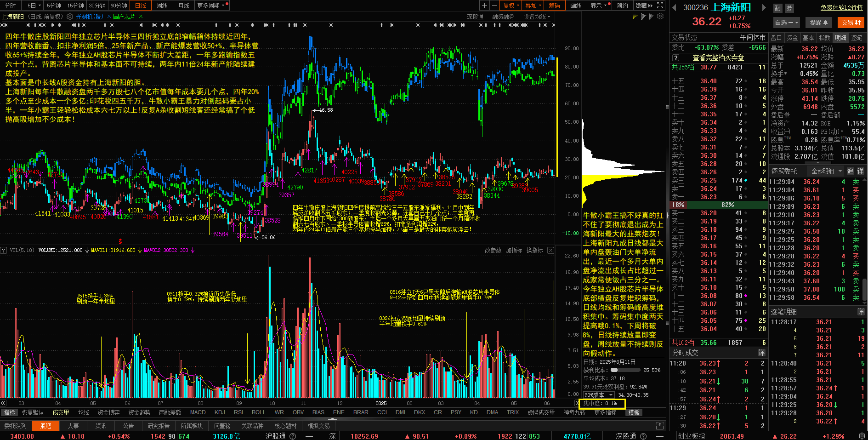The width and height of the screenshot is (868, 440).
Task: Toggle 筹码 chip distribution view
Action: (x=554, y=6)
